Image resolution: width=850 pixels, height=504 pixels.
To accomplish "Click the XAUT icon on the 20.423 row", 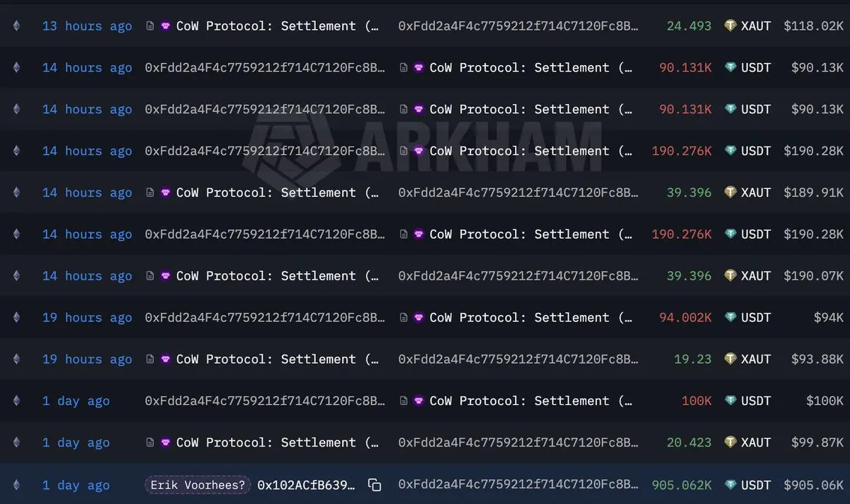I will coord(730,442).
